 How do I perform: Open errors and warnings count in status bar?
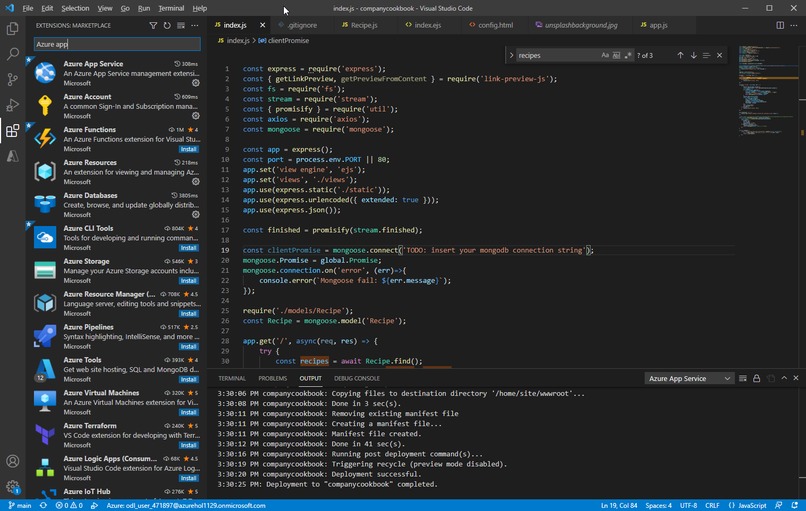(69, 505)
